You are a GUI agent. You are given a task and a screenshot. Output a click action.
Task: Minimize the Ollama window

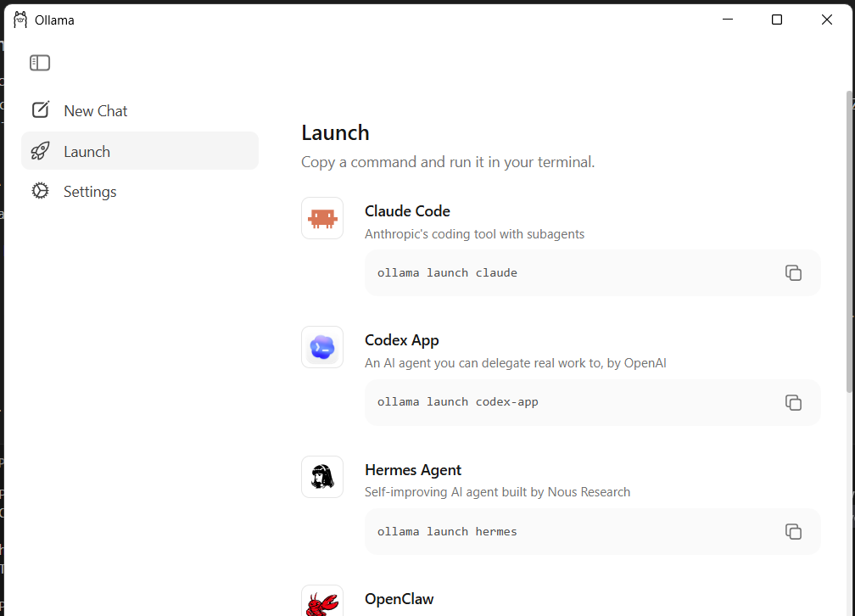728,20
